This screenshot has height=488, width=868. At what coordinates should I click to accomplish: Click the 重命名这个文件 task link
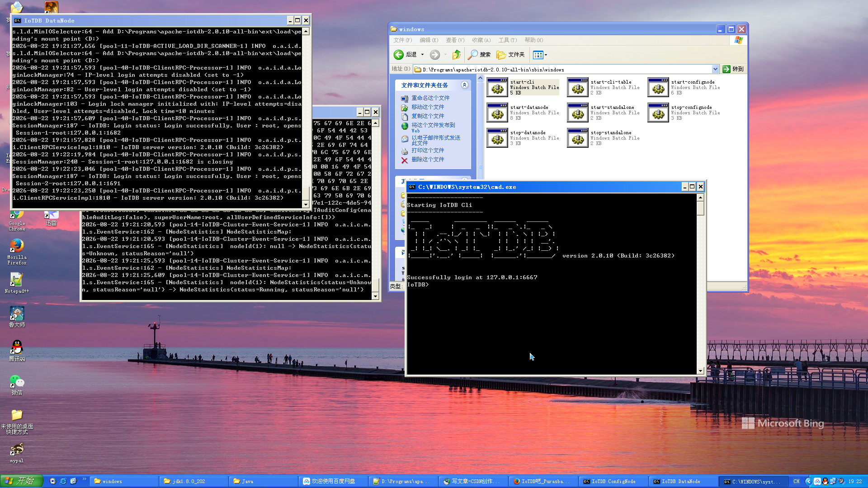click(x=430, y=98)
